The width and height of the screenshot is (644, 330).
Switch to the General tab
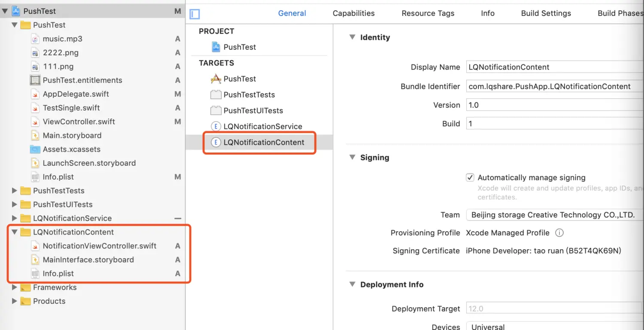click(292, 13)
